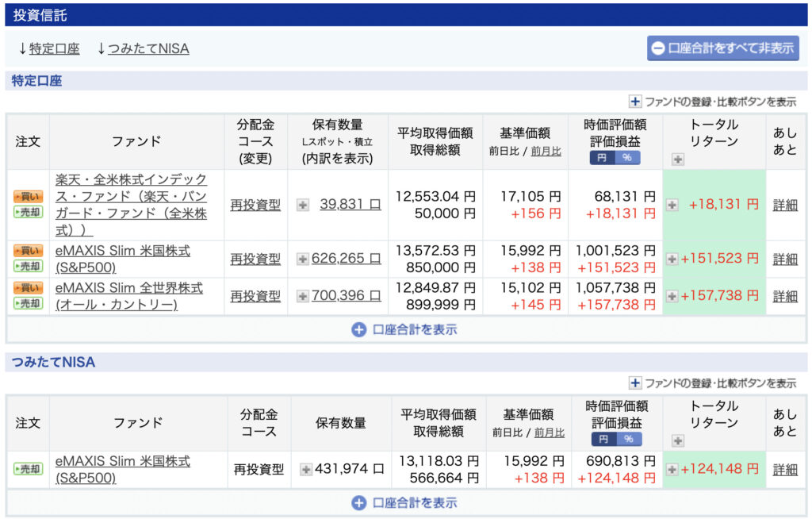Screen dimensions: 812x519
Task: Click 時価評価額 690,813 円 value
Action: click(621, 461)
